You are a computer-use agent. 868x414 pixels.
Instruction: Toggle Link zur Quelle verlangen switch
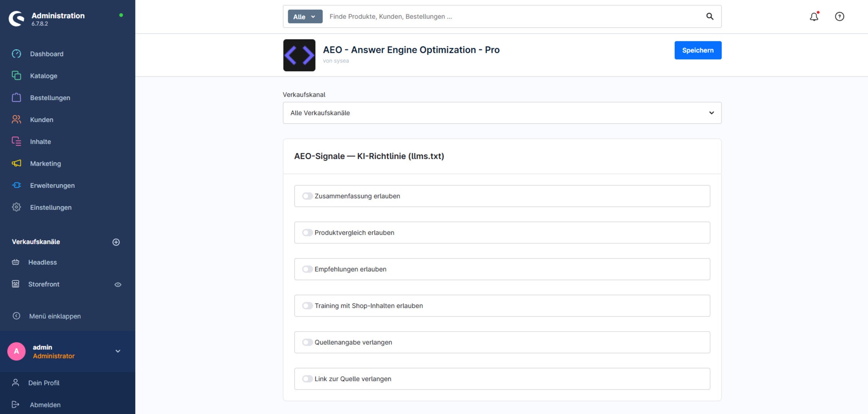tap(307, 379)
